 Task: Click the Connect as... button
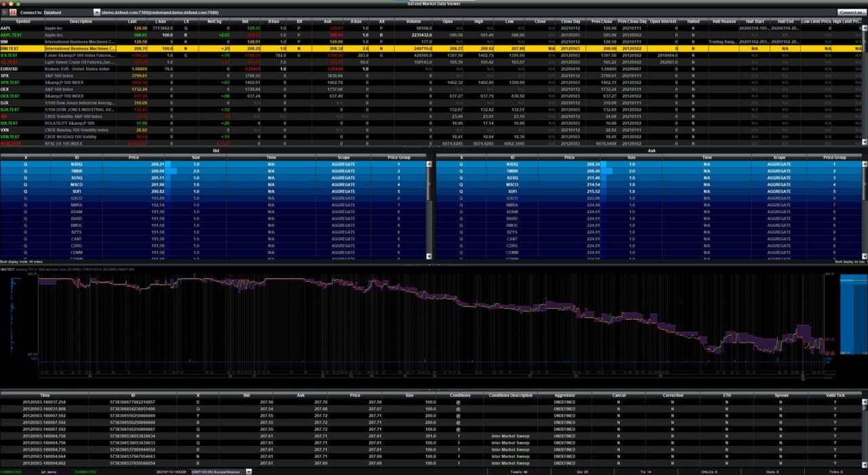851,12
